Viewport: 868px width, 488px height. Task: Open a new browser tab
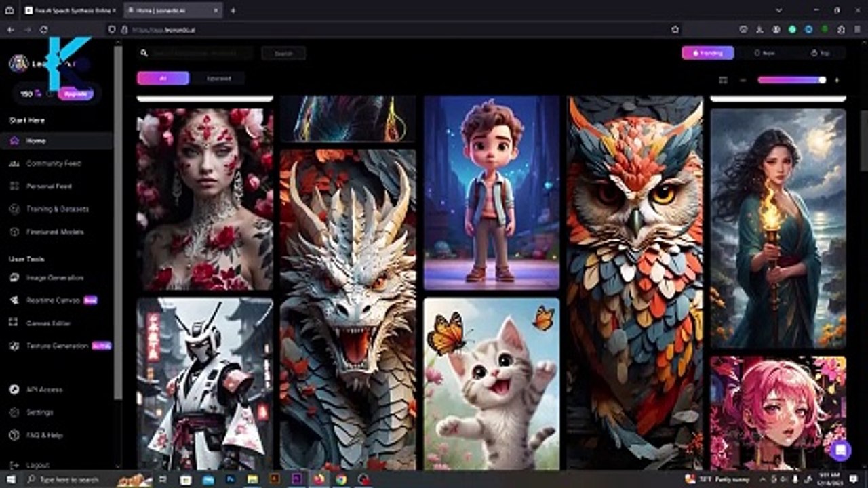tap(233, 10)
